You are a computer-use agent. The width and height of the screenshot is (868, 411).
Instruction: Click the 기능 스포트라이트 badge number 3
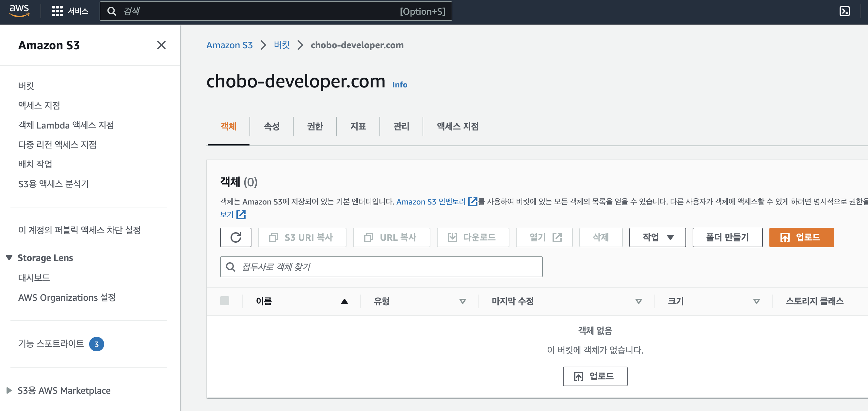[x=96, y=344]
